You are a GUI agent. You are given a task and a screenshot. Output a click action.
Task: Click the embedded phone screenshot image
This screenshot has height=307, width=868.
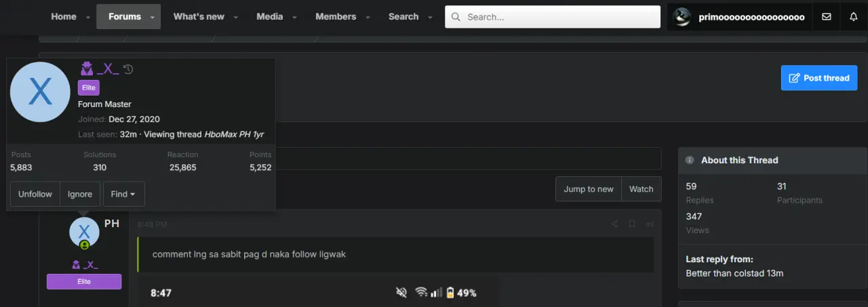(x=318, y=292)
